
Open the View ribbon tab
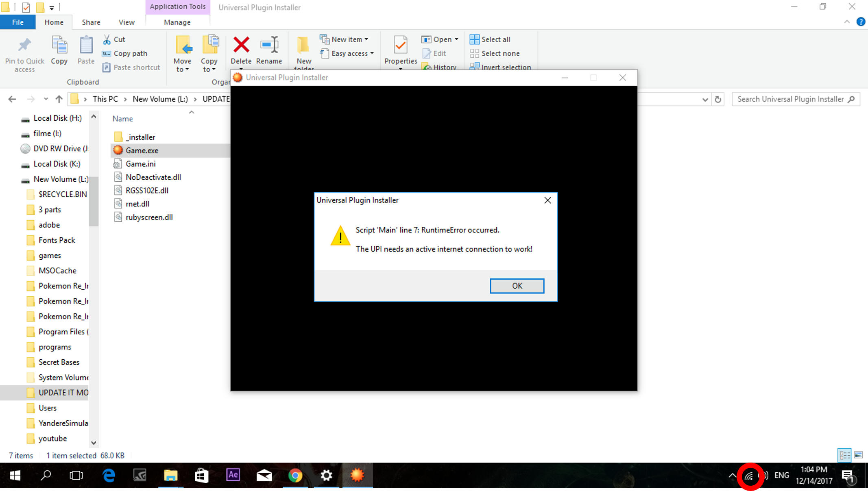click(x=126, y=22)
